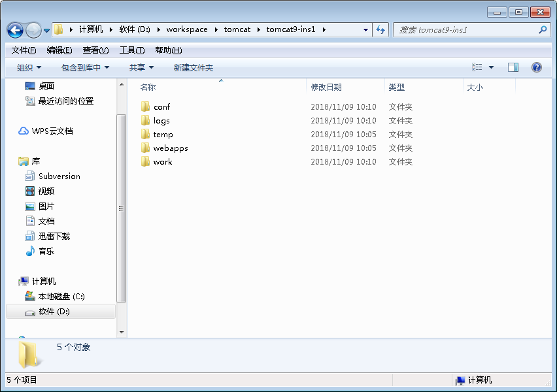Click the refresh icon in the address bar
The height and width of the screenshot is (392, 557).
coord(380,29)
